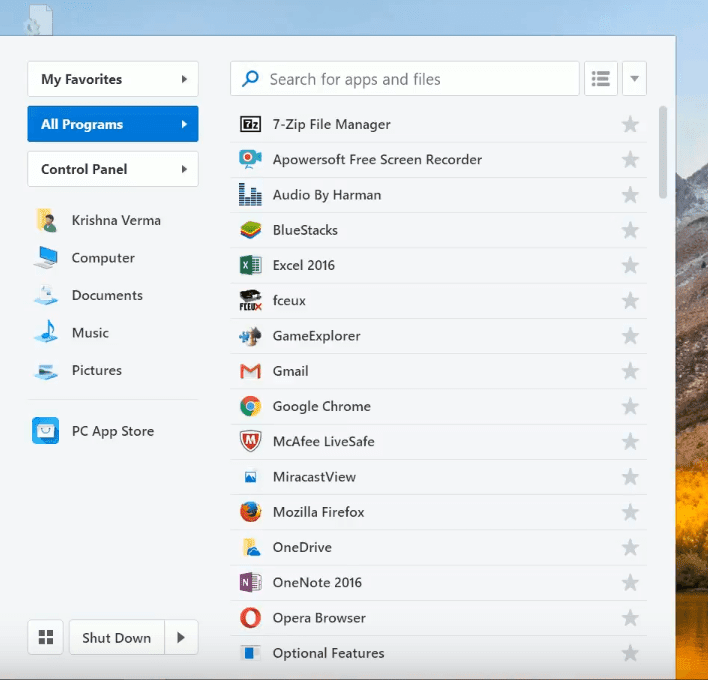The width and height of the screenshot is (708, 680).
Task: Open dropdown arrow next to list view
Action: tap(634, 79)
